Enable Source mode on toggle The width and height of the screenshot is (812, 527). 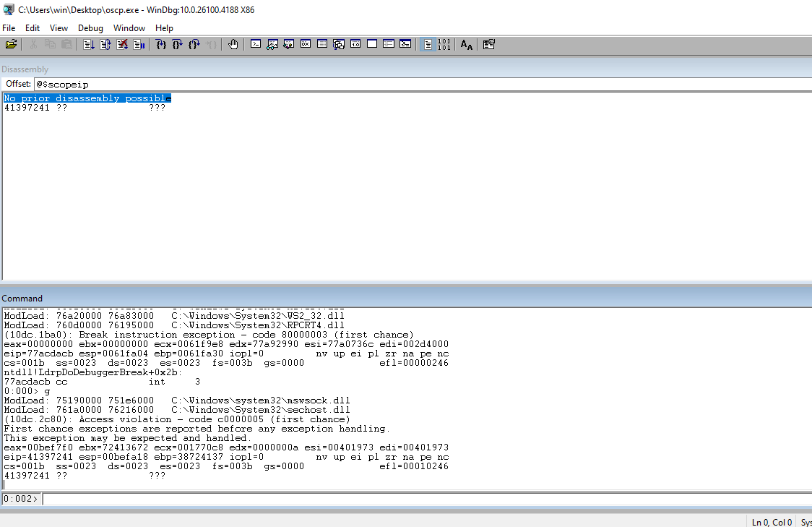[x=428, y=45]
